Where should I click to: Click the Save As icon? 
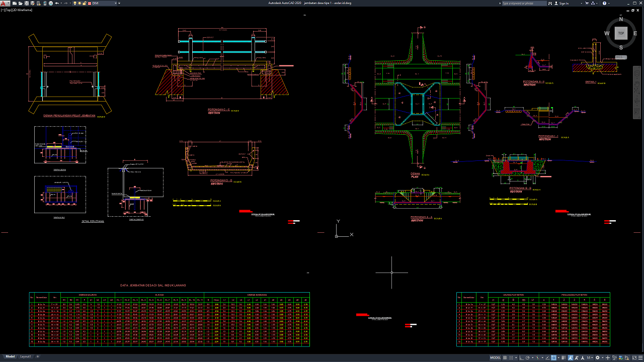coord(33,3)
